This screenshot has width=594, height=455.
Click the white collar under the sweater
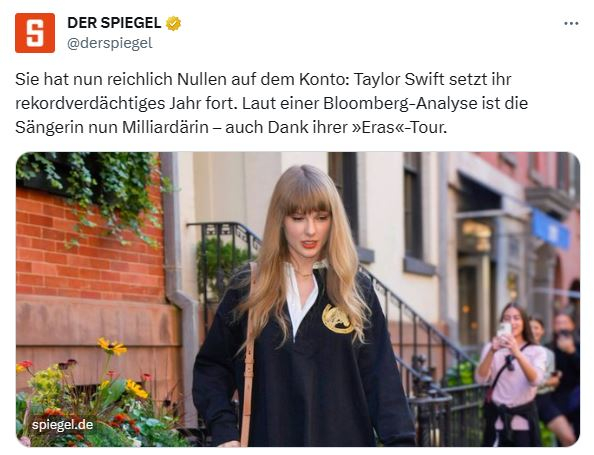[x=300, y=299]
